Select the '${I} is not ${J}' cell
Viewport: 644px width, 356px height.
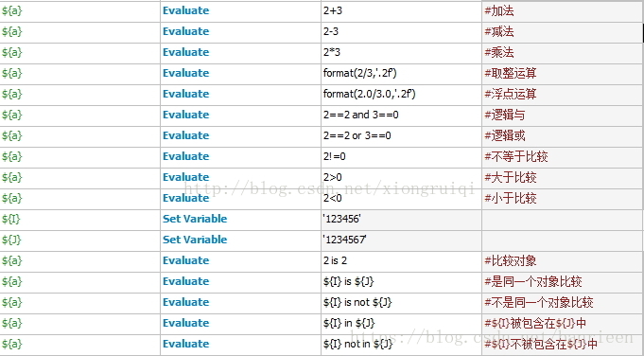401,303
